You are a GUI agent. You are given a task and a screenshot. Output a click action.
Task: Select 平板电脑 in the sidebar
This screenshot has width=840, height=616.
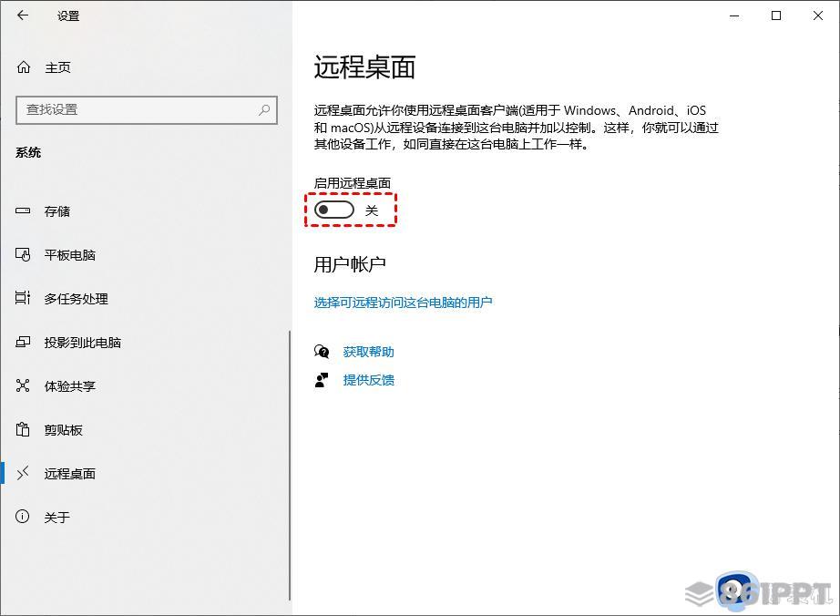[70, 255]
